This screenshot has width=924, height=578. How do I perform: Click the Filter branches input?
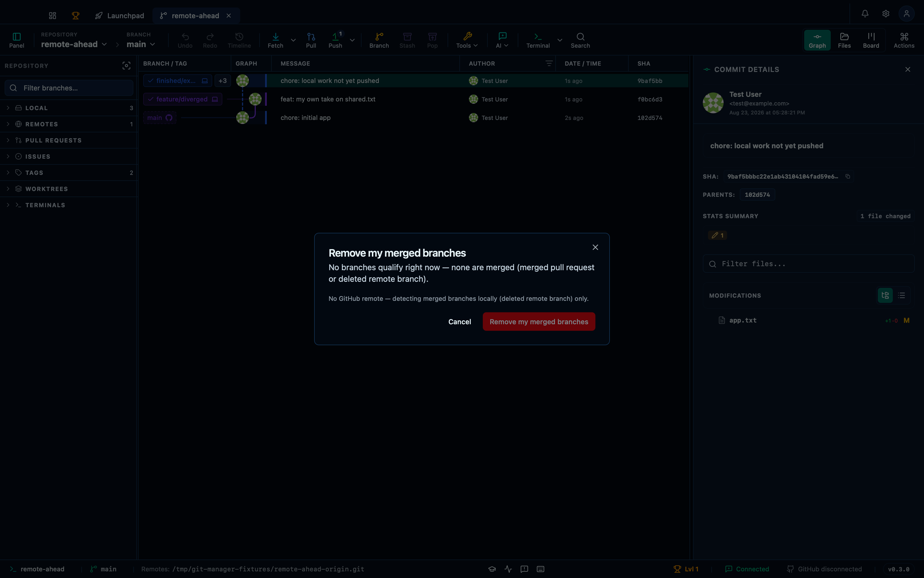point(69,88)
